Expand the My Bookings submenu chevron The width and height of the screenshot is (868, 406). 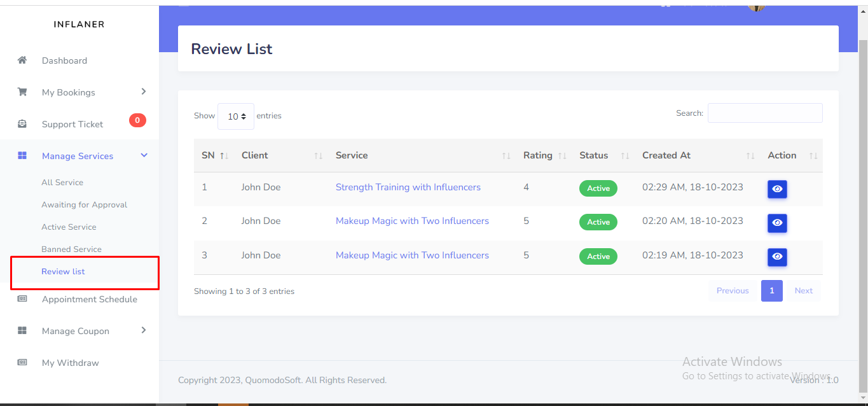click(144, 92)
